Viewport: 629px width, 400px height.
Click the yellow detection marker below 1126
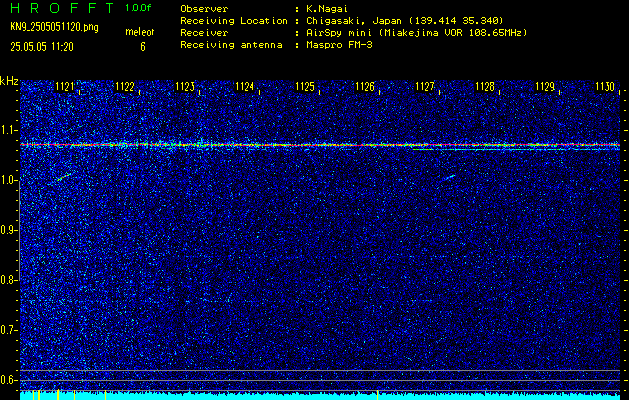(377, 394)
